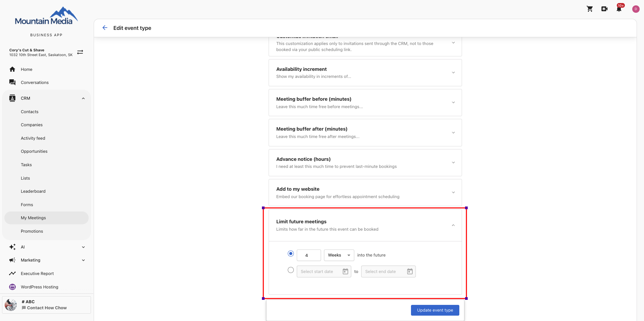The image size is (644, 321).
Task: Click the Conversations chat icon
Action: (12, 82)
